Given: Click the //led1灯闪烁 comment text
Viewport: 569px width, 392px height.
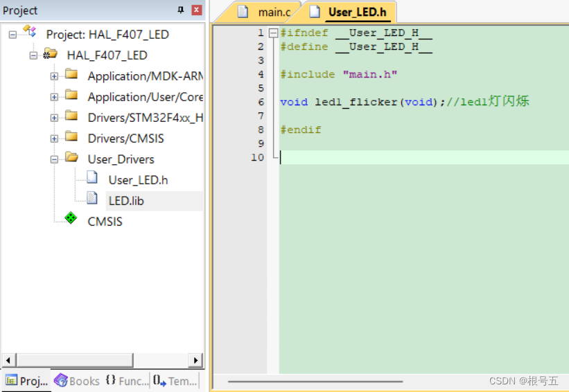Looking at the screenshot, I should pos(487,102).
